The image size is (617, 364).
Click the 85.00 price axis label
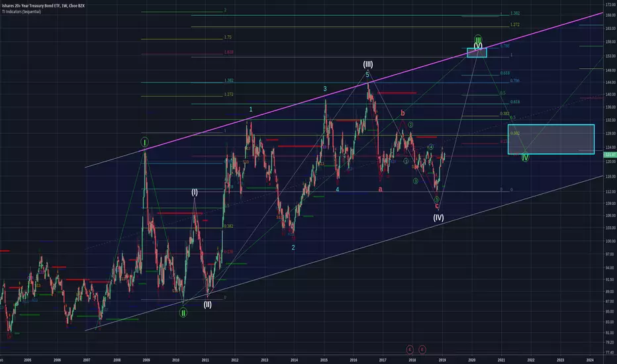(610, 312)
